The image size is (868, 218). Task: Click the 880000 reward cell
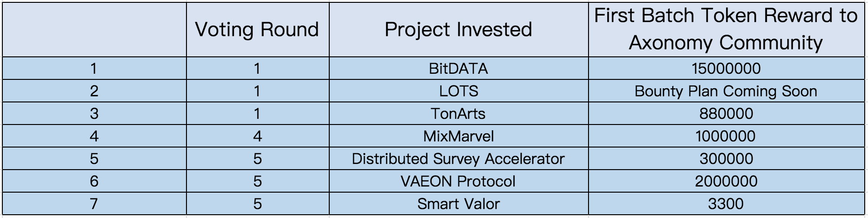[x=726, y=114]
